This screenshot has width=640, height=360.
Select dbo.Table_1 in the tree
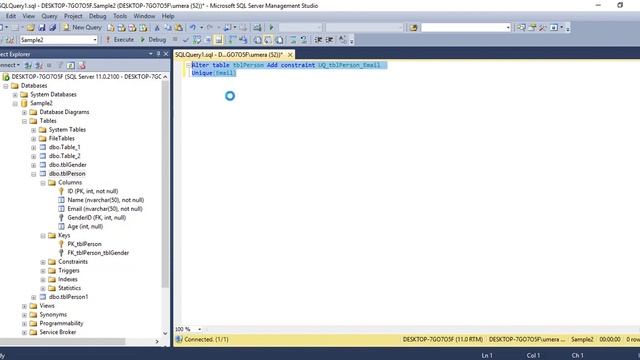tap(64, 147)
